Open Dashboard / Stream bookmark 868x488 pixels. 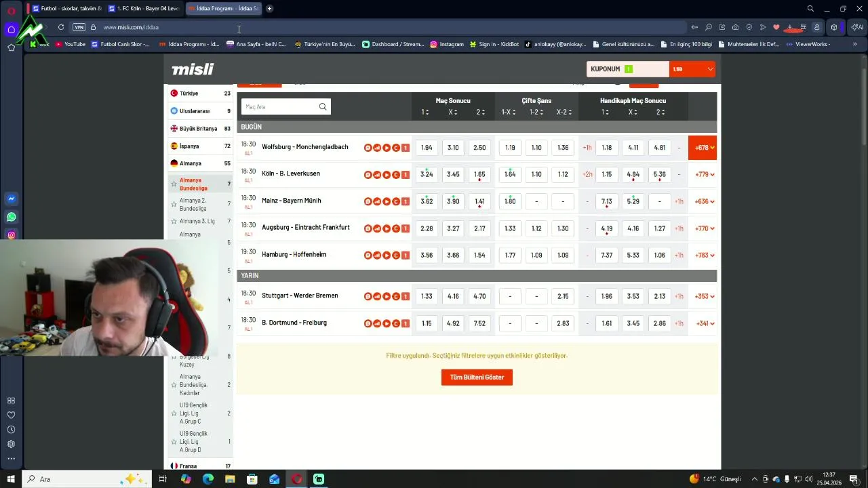coord(393,44)
